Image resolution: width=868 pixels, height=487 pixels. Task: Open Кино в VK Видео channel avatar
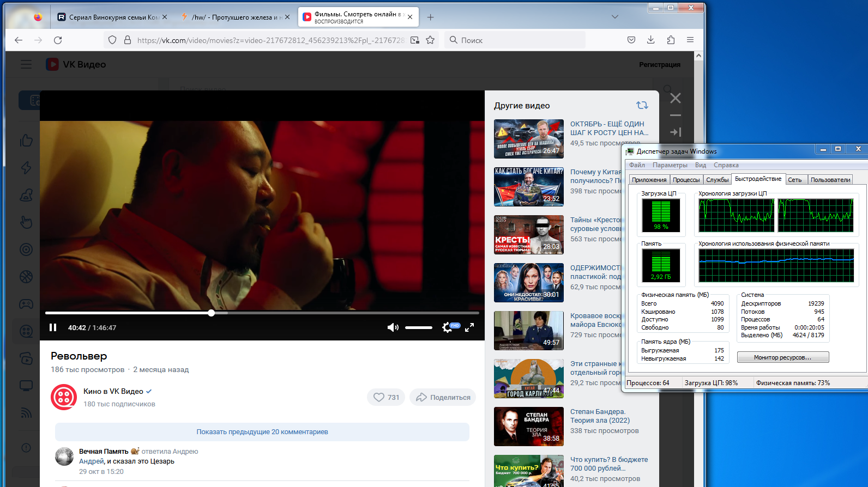point(64,397)
